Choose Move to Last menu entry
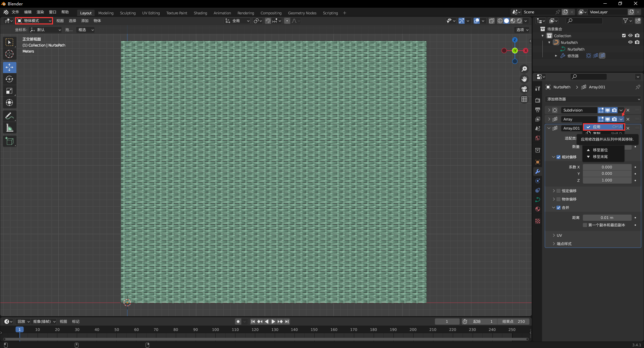Viewport: 644px width, 348px height. click(604, 157)
